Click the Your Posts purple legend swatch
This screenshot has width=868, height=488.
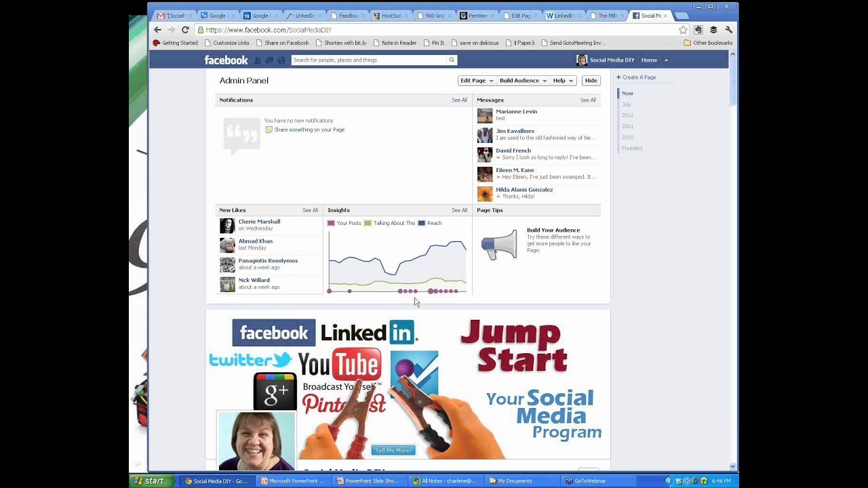coord(331,223)
